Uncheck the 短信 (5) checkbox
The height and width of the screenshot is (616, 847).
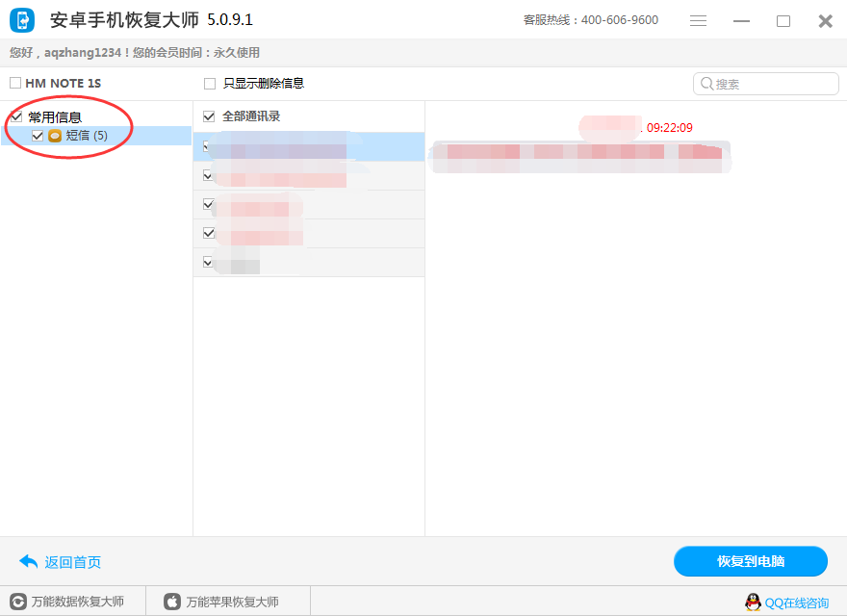[x=38, y=136]
